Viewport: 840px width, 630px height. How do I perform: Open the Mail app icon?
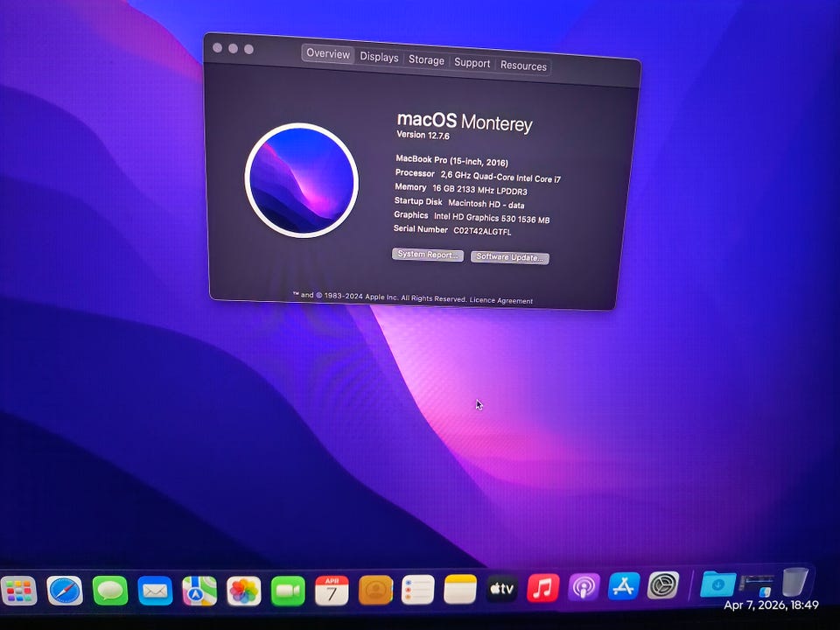pyautogui.click(x=156, y=591)
